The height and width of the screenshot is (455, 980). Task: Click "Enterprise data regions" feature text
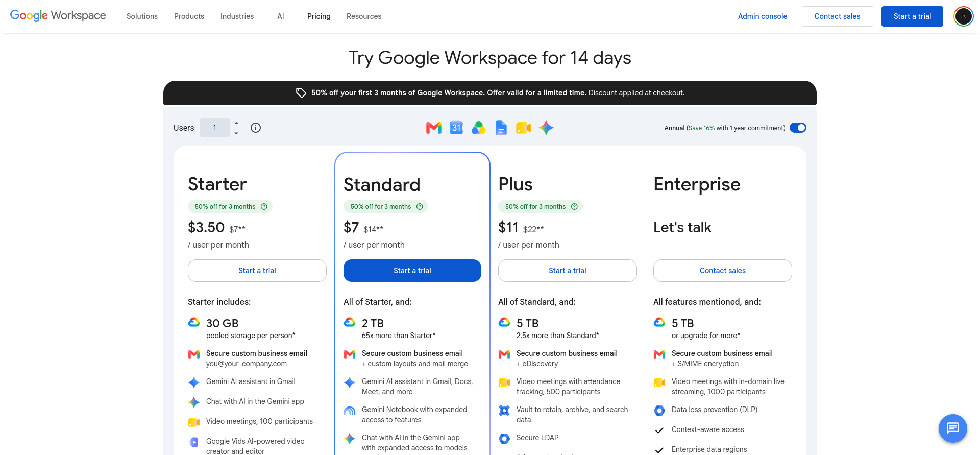[x=709, y=449]
